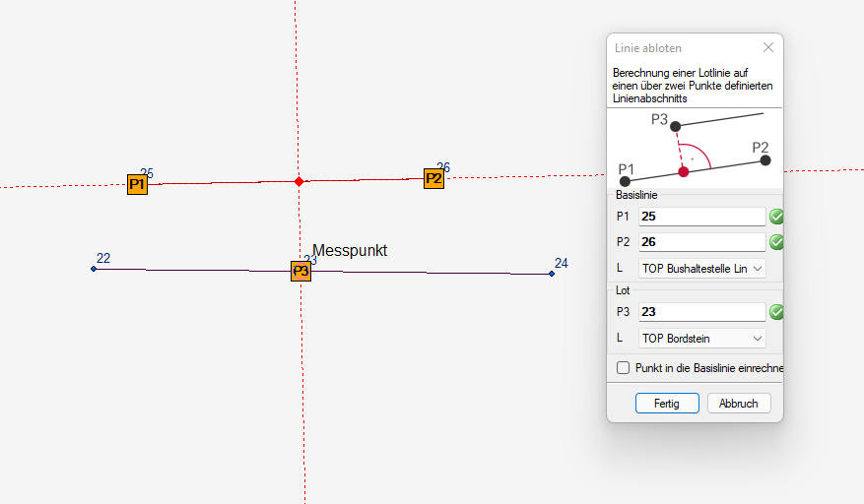The width and height of the screenshot is (864, 504).
Task: Click the 'Messpunkt' label on the canvas
Action: [350, 251]
